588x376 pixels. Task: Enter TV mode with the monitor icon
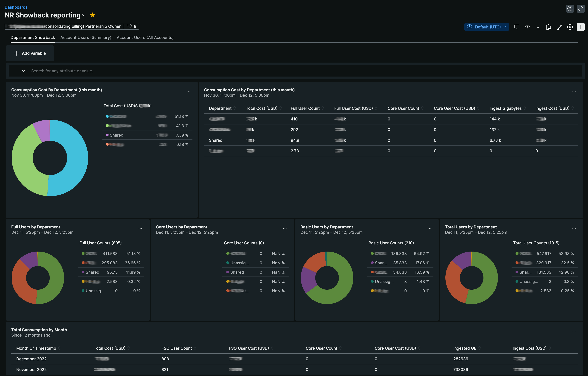[x=517, y=27]
